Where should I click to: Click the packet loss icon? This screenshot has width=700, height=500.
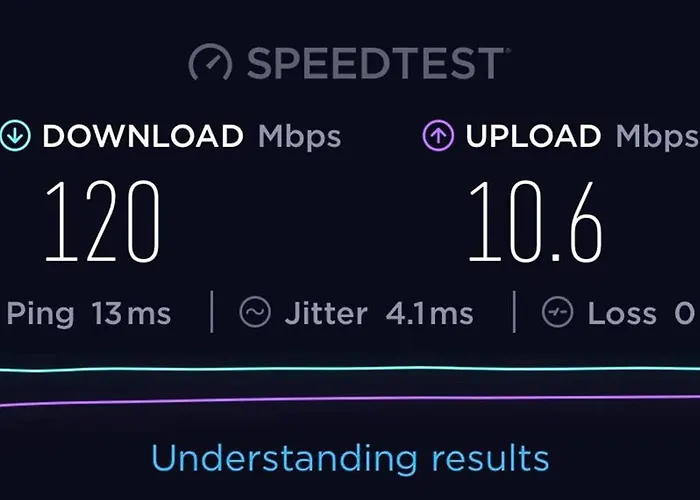(557, 312)
